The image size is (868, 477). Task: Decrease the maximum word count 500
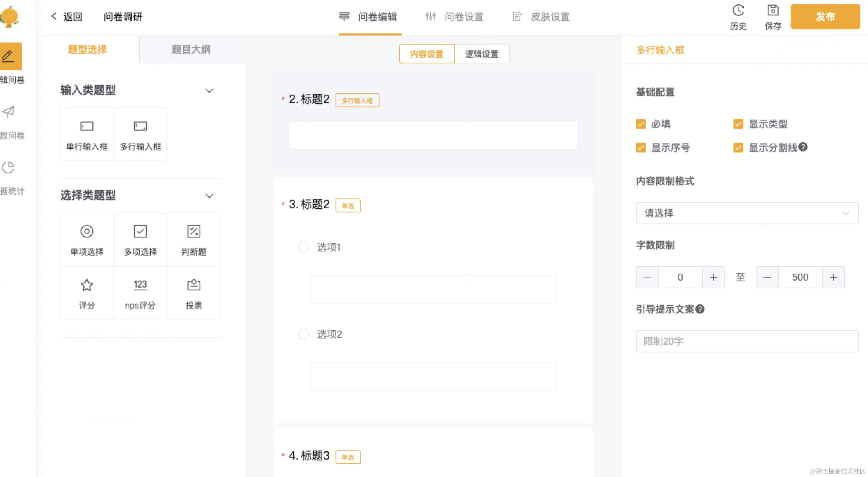coord(767,277)
